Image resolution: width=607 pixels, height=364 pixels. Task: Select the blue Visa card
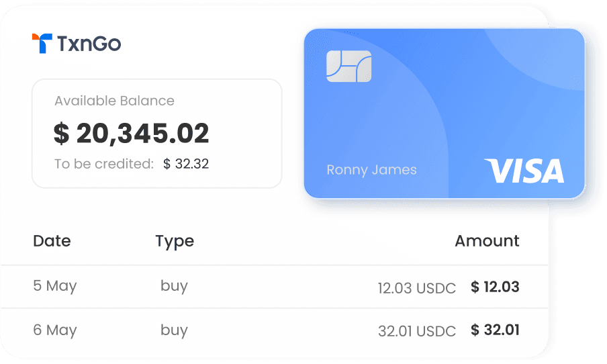coord(445,113)
